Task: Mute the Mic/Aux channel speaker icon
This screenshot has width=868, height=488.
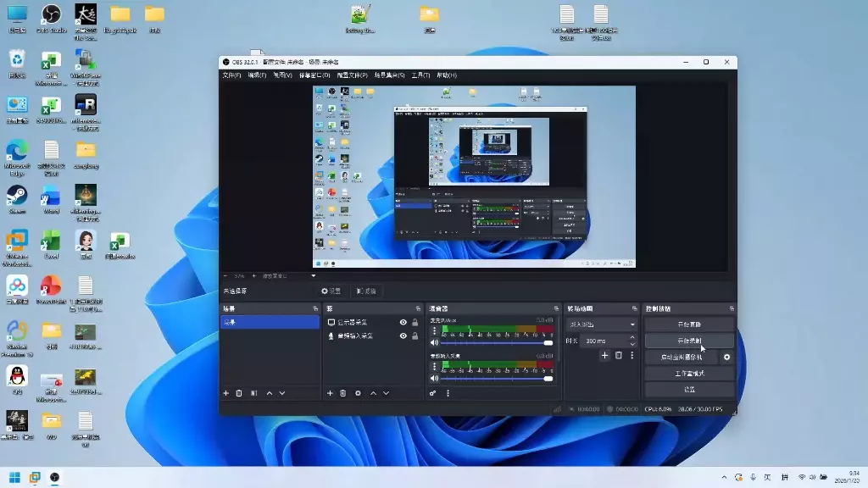Action: 435,342
